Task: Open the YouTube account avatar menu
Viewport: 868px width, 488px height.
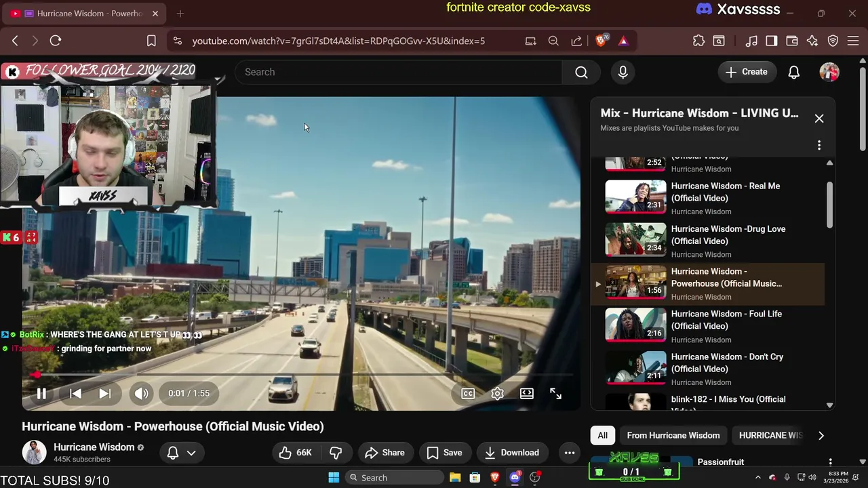Action: point(829,72)
